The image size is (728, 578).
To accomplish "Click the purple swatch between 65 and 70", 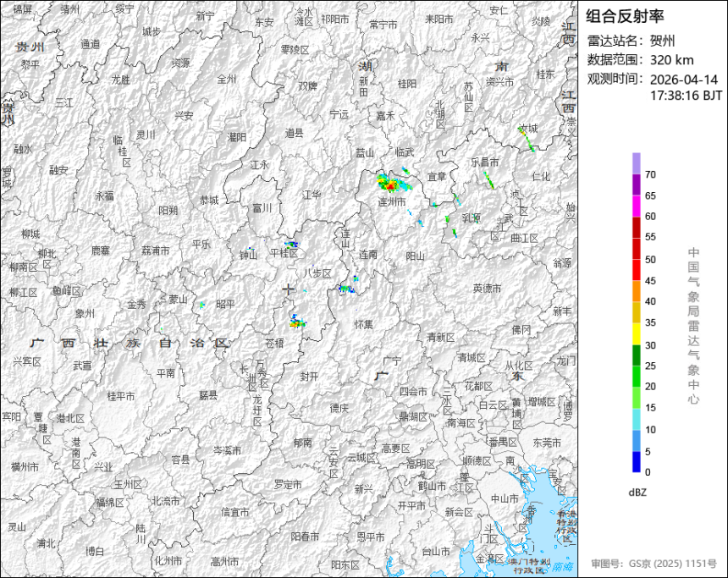I will [637, 184].
